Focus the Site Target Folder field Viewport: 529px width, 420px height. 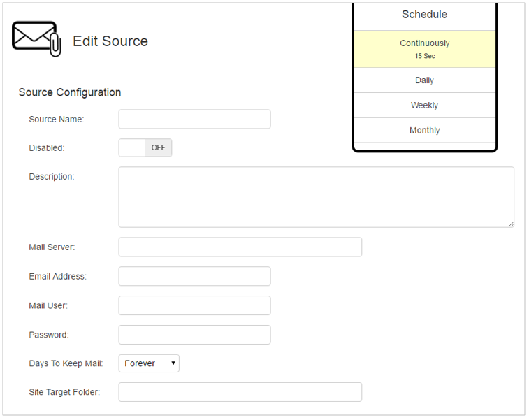tap(240, 392)
